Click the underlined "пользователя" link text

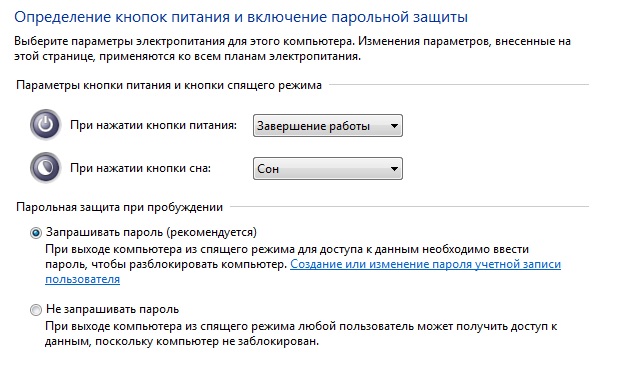(82, 279)
